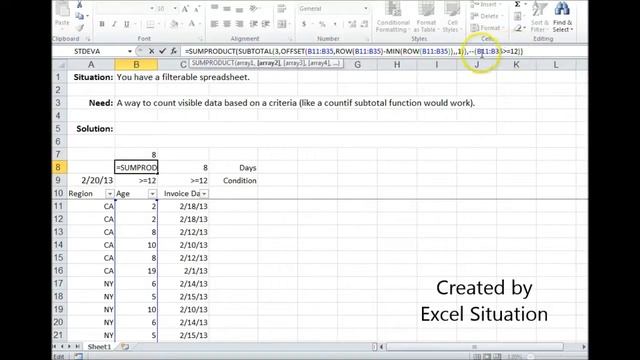640x360 pixels.
Task: Open the Name Box dropdown arrow
Action: coord(129,51)
